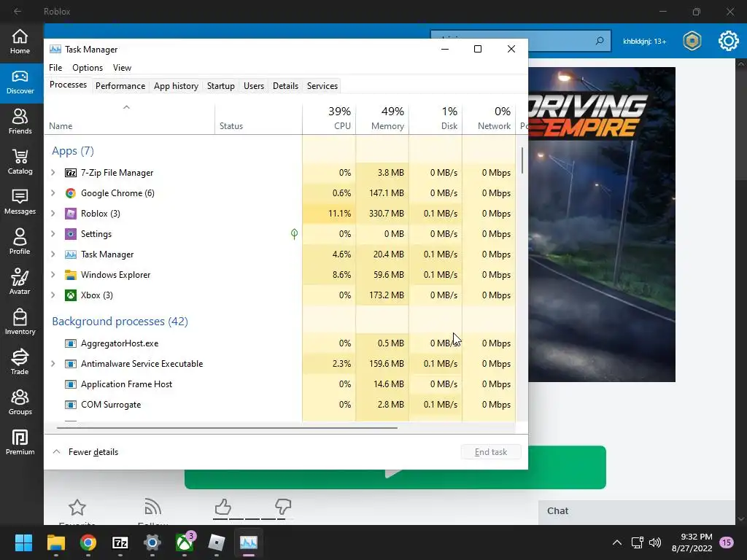This screenshot has height=560, width=747.
Task: Sort processes by Memory column
Action: click(382, 118)
